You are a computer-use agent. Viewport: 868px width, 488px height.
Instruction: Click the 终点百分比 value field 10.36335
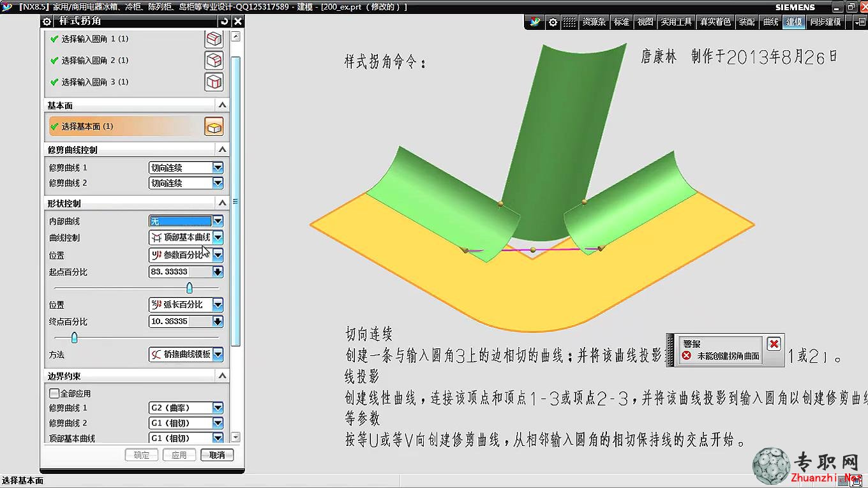pyautogui.click(x=180, y=322)
